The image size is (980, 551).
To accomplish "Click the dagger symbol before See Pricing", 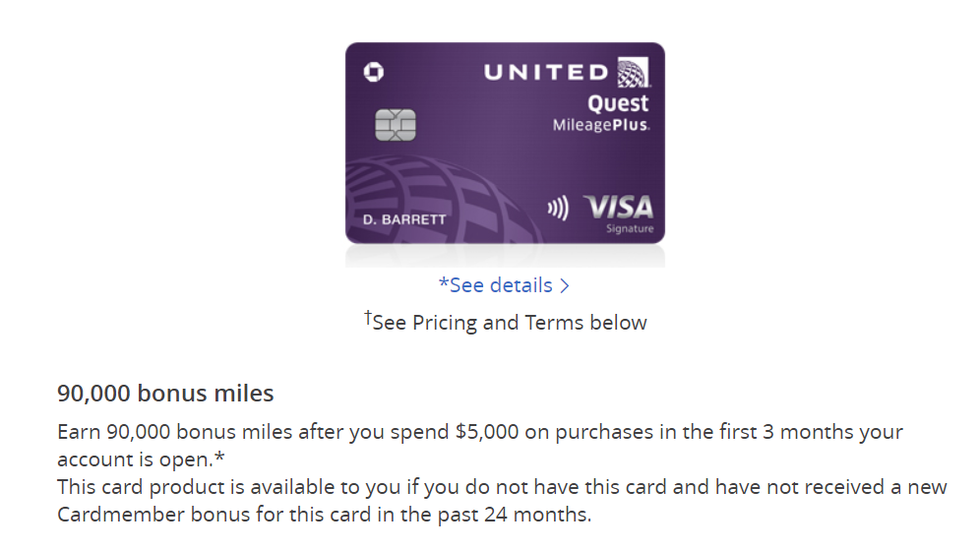I will [368, 318].
